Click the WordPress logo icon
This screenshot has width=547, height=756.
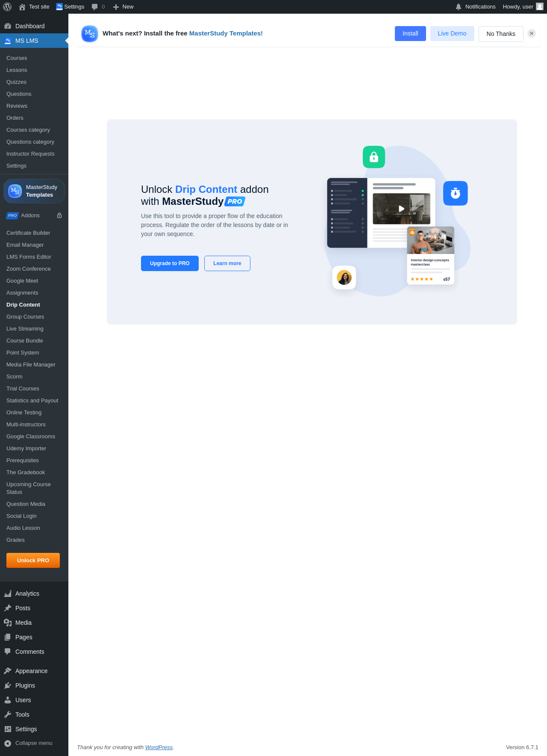[7, 7]
